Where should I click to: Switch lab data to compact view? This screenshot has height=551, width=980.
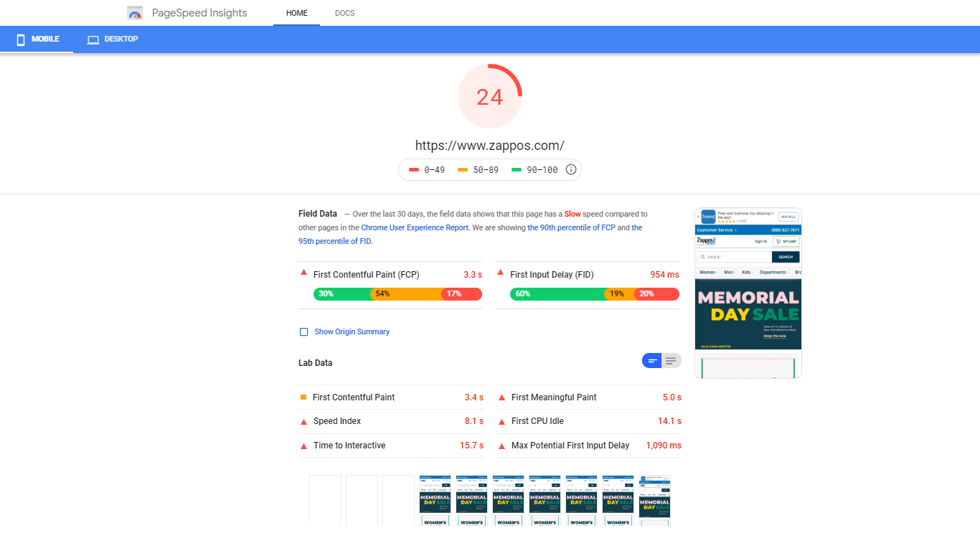[651, 361]
